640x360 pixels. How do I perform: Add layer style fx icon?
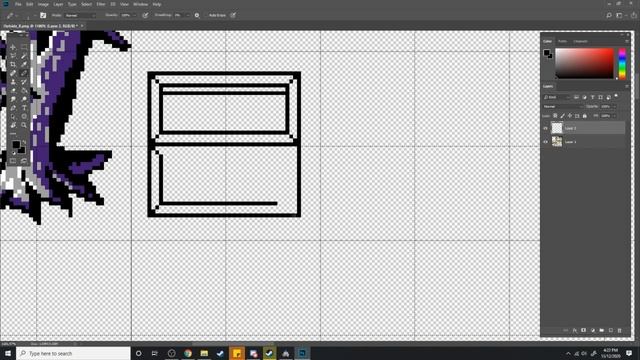(575, 330)
